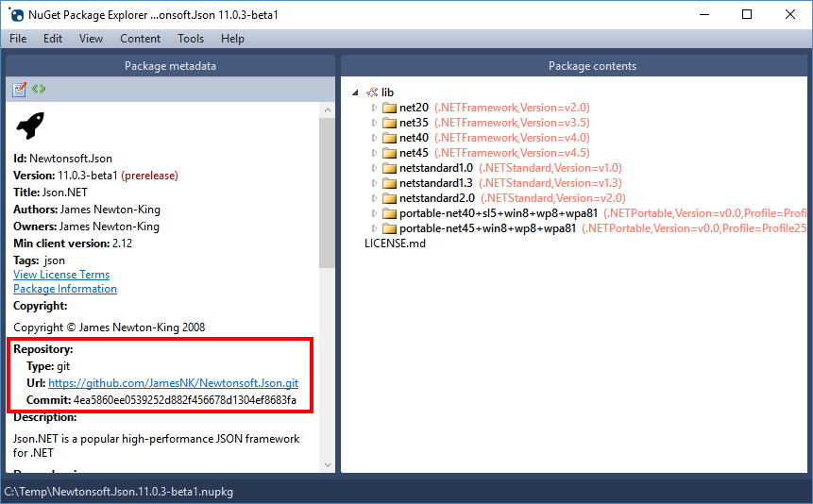Select the net45 tree item label
Screen dimensions: 813x504
pyautogui.click(x=414, y=153)
